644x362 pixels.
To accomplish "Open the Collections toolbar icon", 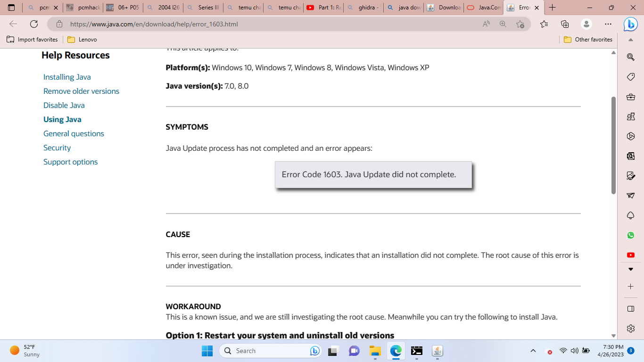I will click(565, 24).
